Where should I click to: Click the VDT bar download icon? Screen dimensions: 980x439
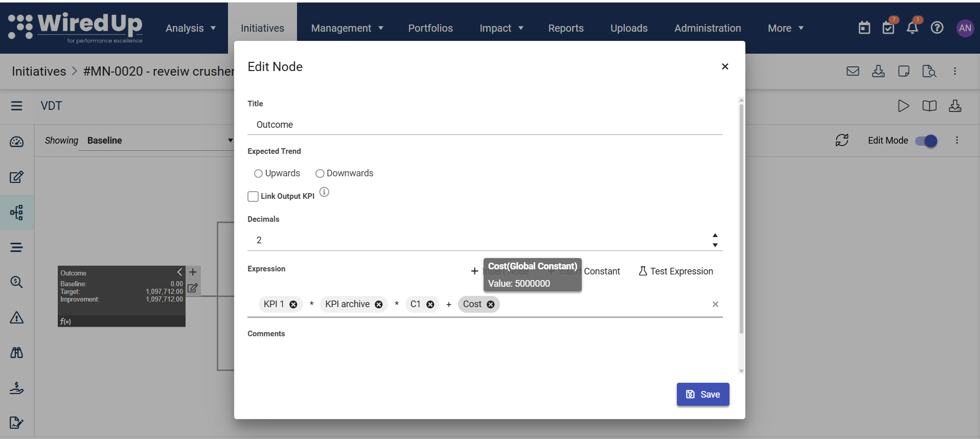coord(955,106)
